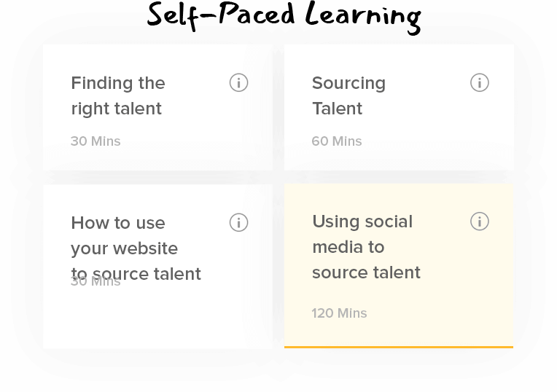
Task: Click overlapping 30 Mins label on website card
Action: click(x=96, y=281)
